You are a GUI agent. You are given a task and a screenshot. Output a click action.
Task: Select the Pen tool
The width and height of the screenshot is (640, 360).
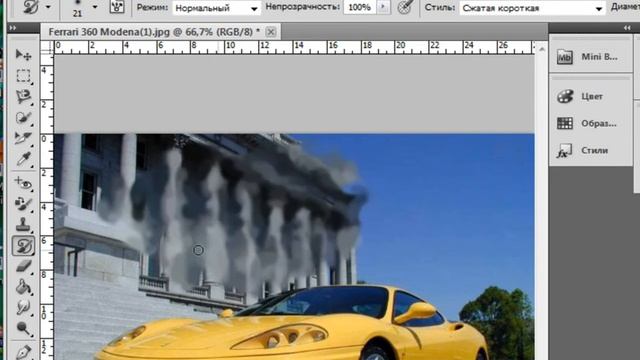pyautogui.click(x=23, y=351)
